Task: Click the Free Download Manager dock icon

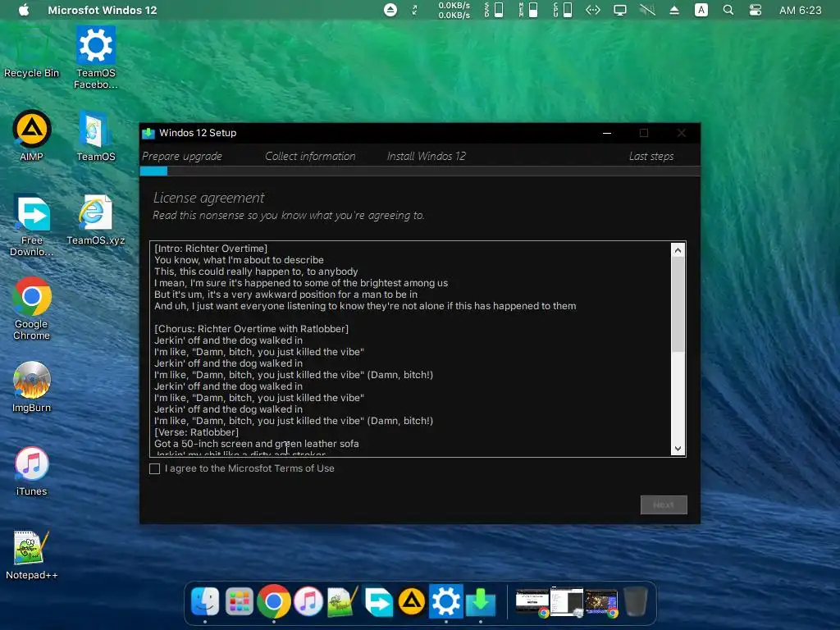Action: (377, 601)
